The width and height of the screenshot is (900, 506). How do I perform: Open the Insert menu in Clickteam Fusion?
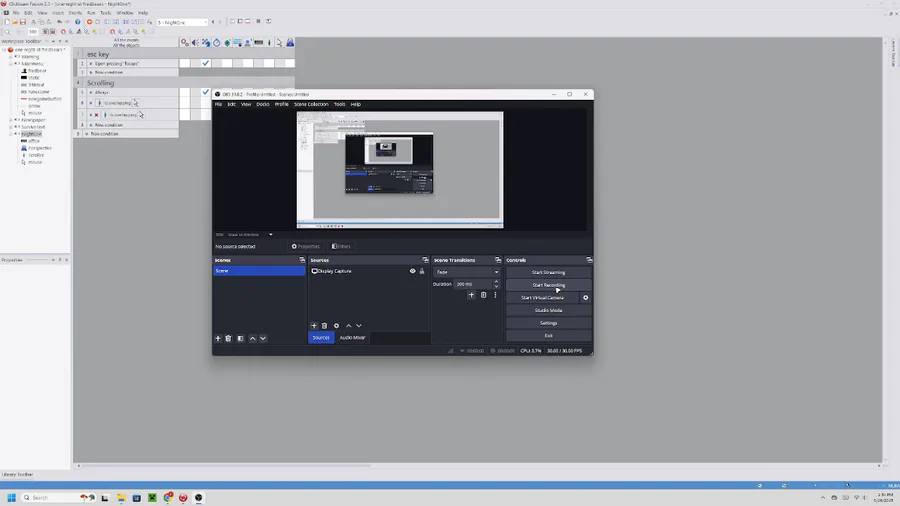pyautogui.click(x=58, y=13)
